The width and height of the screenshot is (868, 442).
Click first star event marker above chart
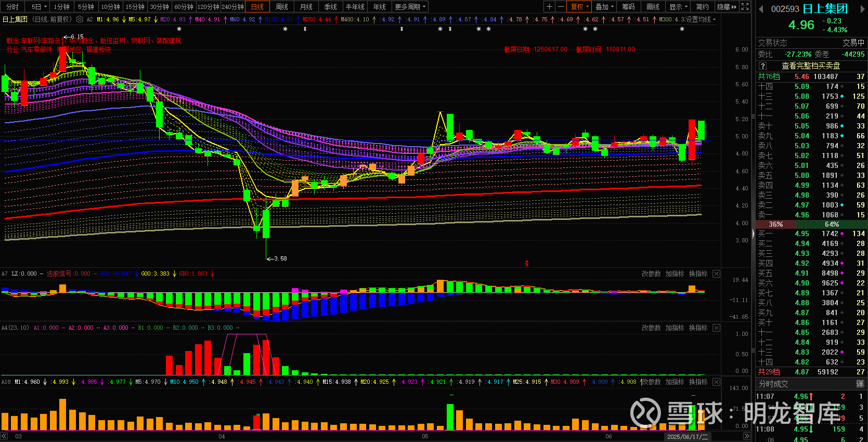(x=179, y=29)
